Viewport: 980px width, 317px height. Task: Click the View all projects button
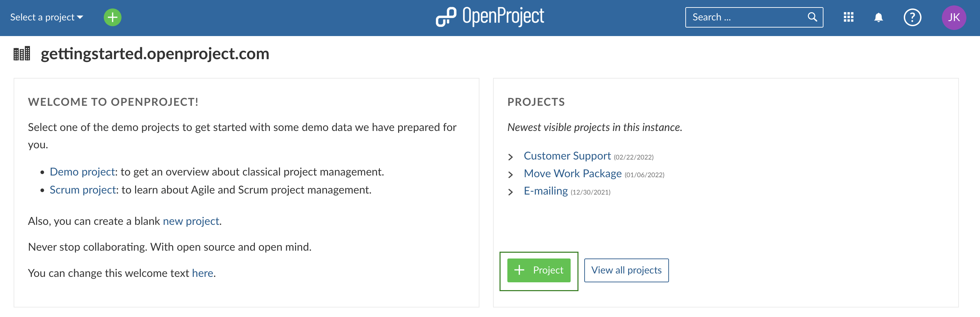(x=626, y=270)
